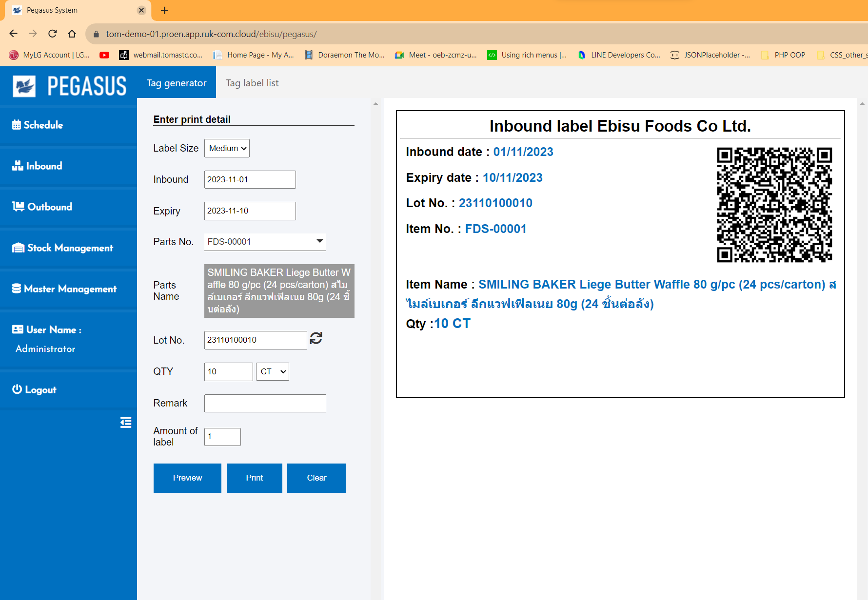Go to the browser home page
868x600 pixels.
pos(72,34)
